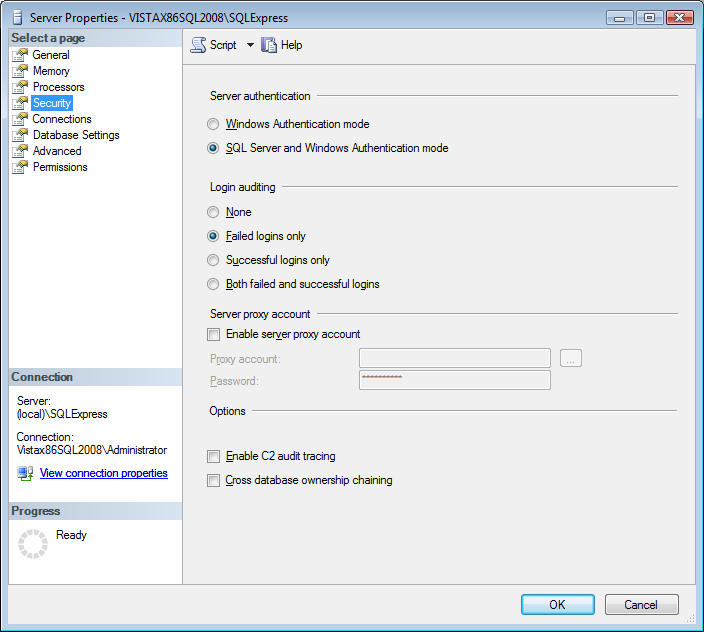Click the Memory page icon
Image resolution: width=704 pixels, height=632 pixels.
coord(20,71)
